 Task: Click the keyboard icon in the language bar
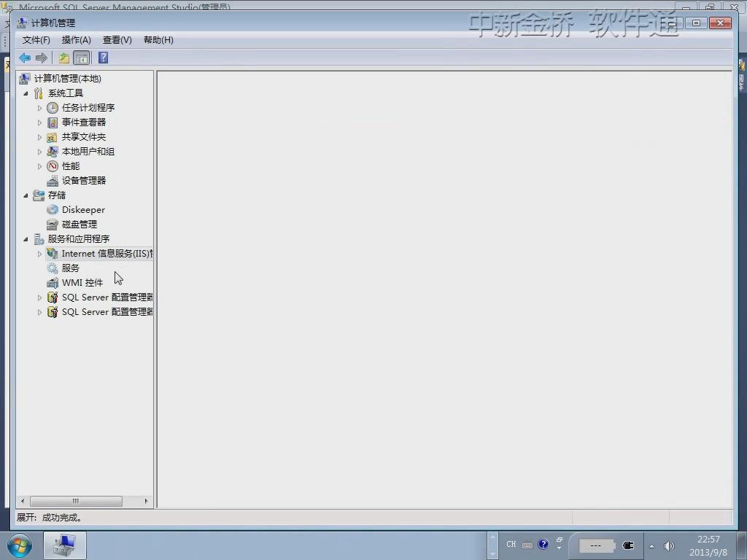pyautogui.click(x=527, y=545)
